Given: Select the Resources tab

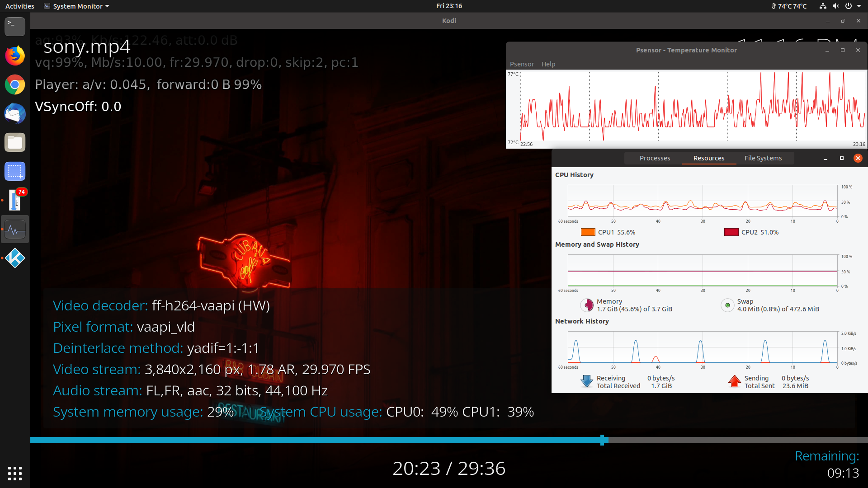Looking at the screenshot, I should tap(709, 158).
